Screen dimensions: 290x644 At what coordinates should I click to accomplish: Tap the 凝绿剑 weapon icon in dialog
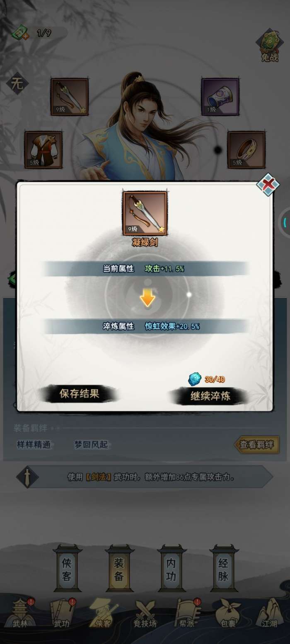pyautogui.click(x=145, y=213)
